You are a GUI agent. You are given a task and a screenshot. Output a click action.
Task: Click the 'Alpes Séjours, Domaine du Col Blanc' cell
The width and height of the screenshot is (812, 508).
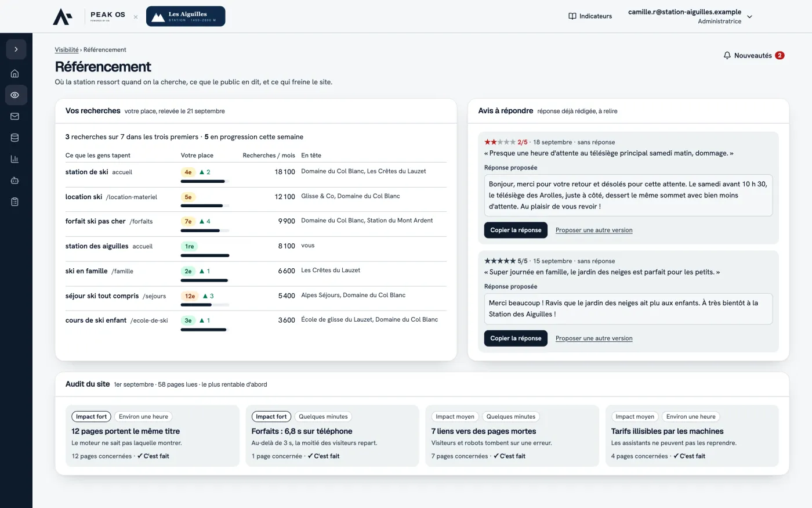coord(353,296)
